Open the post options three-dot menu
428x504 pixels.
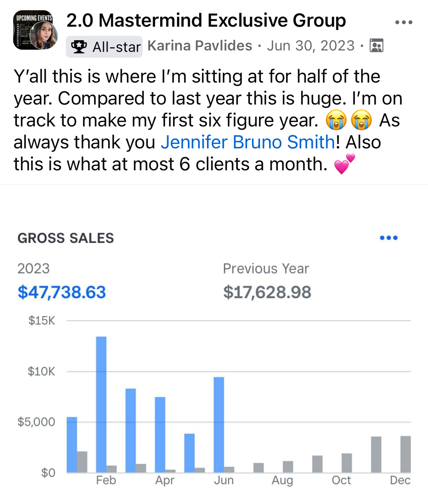[404, 23]
